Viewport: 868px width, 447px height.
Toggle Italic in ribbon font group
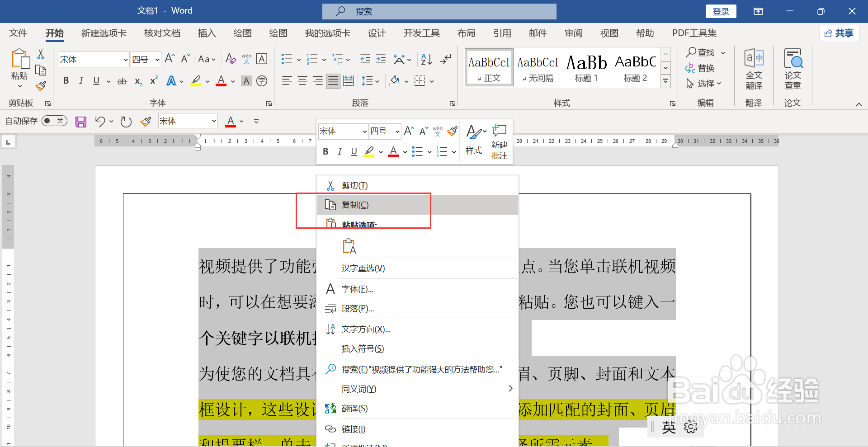(x=81, y=81)
